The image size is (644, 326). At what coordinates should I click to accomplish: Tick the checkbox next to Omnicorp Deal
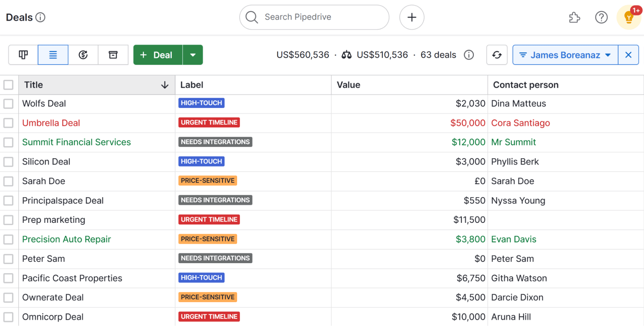(x=9, y=317)
